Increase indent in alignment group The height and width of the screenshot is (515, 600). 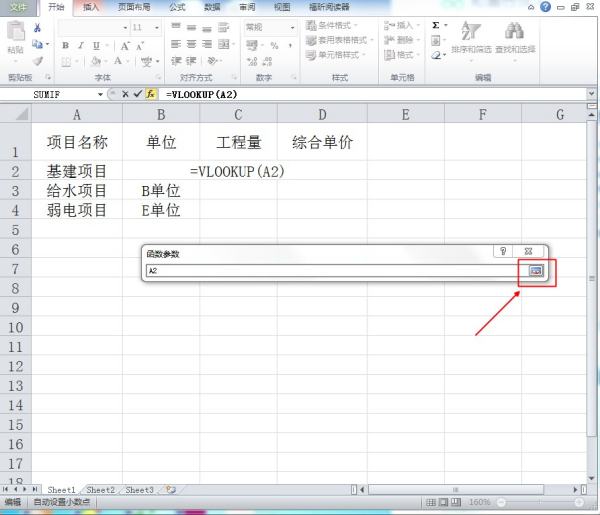191,61
